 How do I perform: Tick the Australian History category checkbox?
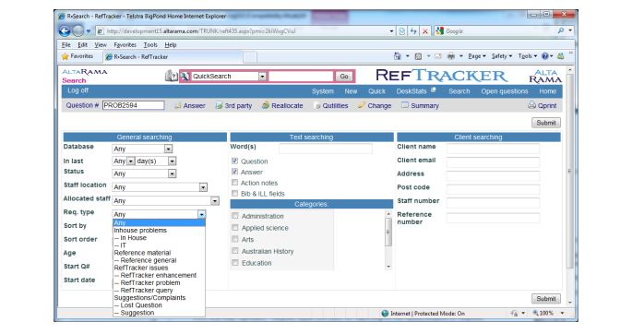[235, 251]
